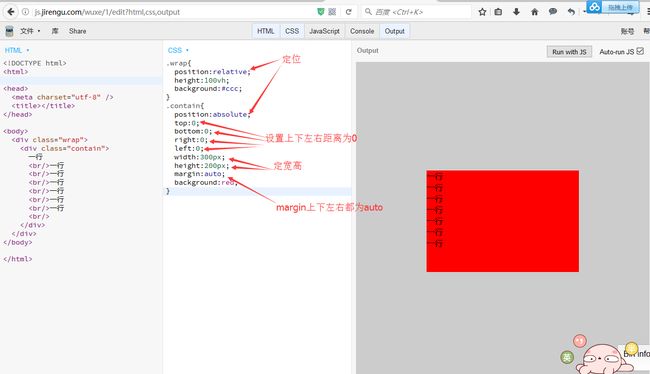Bookmark this page with the star icon
650x374 pixels.
[482, 12]
